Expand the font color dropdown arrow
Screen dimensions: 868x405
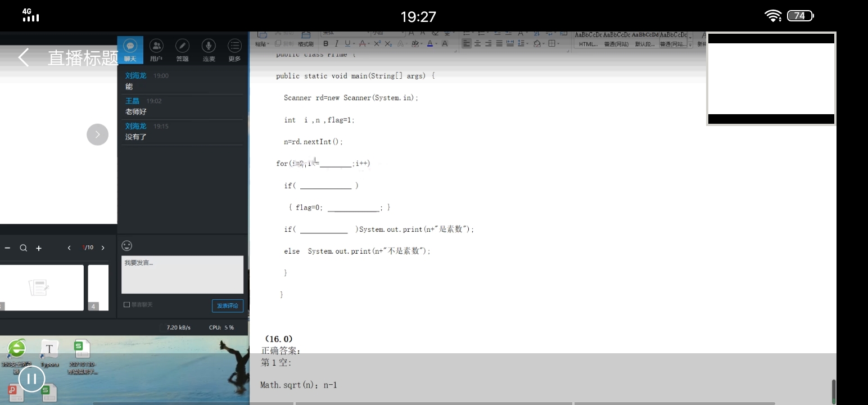pos(437,44)
